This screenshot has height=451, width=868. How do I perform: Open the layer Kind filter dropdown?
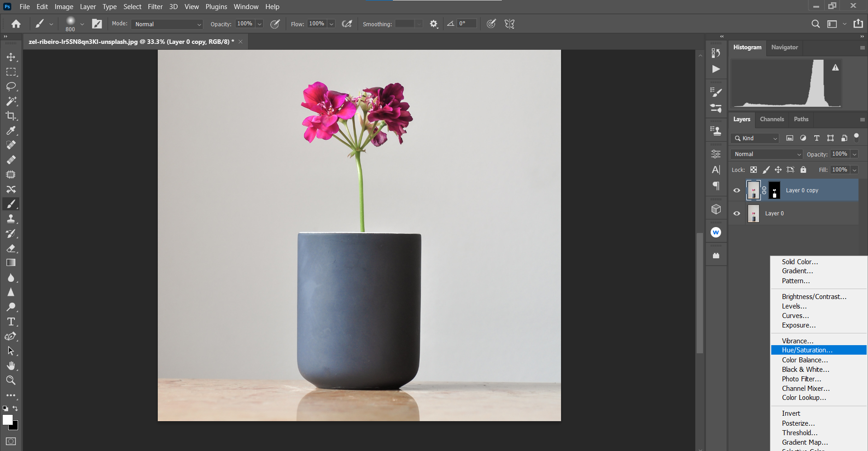pos(755,138)
